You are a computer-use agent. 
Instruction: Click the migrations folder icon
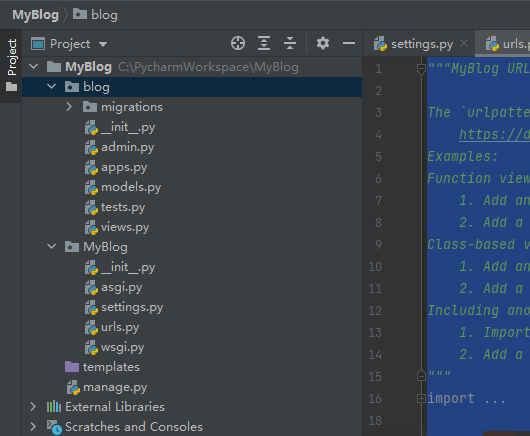click(x=90, y=106)
